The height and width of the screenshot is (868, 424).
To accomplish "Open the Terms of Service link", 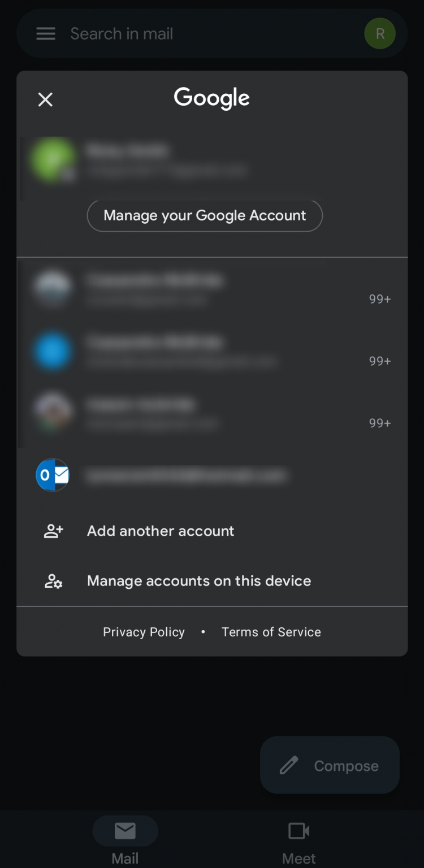I will [x=271, y=632].
